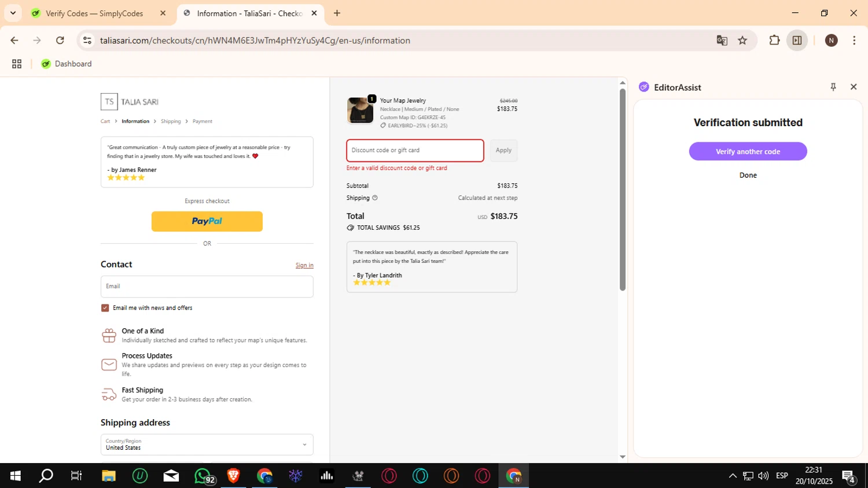
Task: Open the apps grid in bookmarks bar
Action: point(17,64)
